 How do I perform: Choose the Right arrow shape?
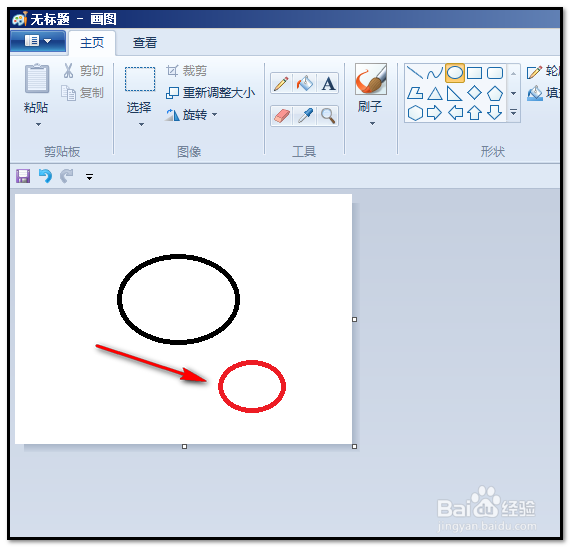pos(434,113)
